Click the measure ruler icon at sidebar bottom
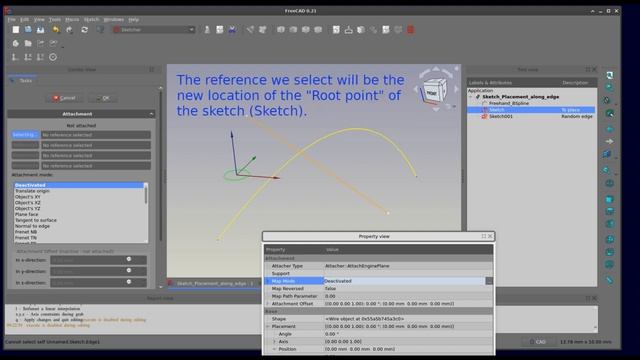Viewport: 640px width, 360px height. tap(609, 280)
